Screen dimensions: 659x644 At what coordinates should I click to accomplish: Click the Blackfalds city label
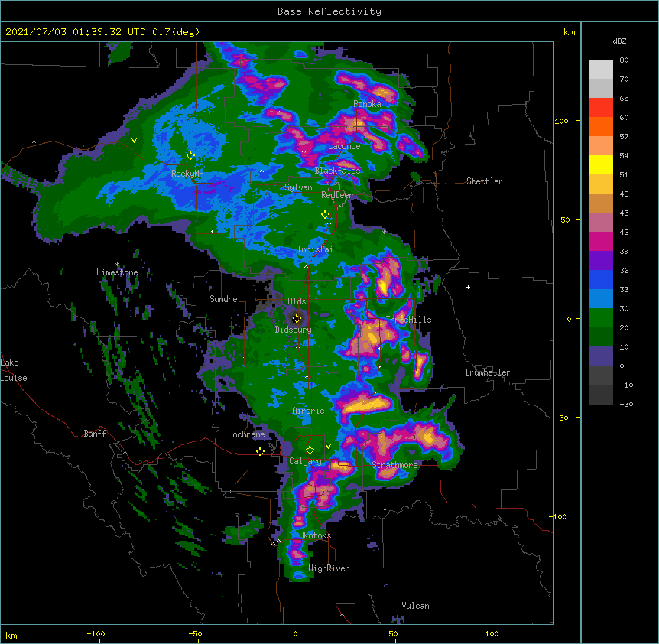[x=337, y=171]
